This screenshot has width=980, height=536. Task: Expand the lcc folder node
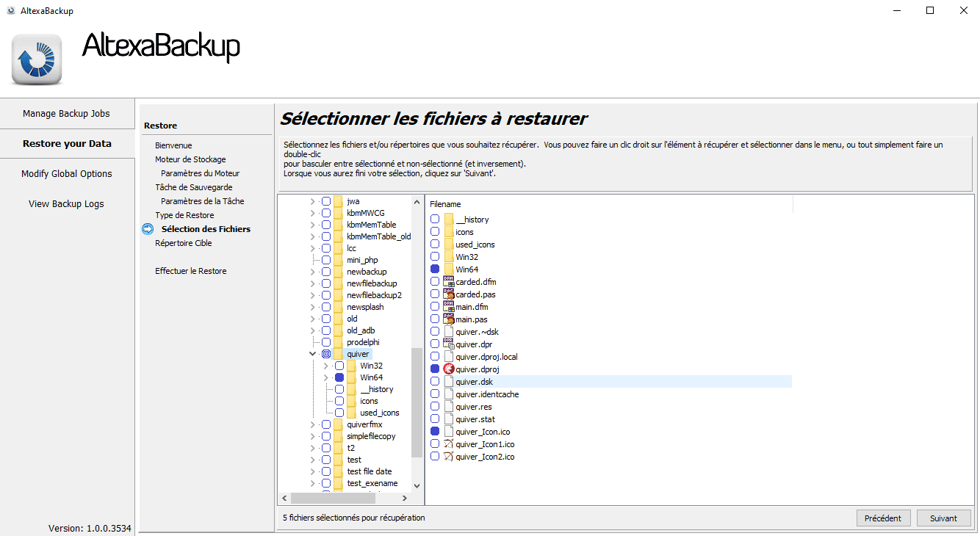pos(313,248)
